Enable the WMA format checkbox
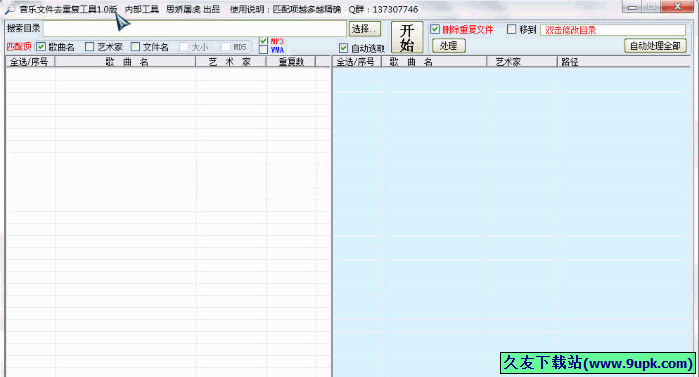Image resolution: width=699 pixels, height=377 pixels. [263, 49]
